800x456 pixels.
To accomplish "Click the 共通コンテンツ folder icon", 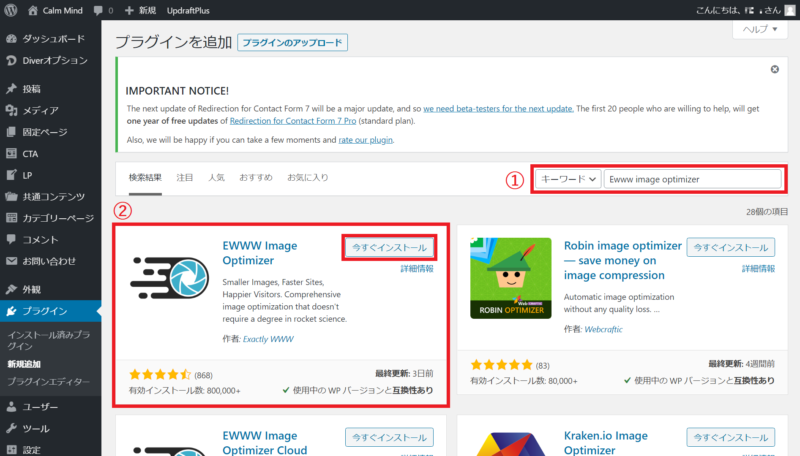I will pyautogui.click(x=11, y=196).
